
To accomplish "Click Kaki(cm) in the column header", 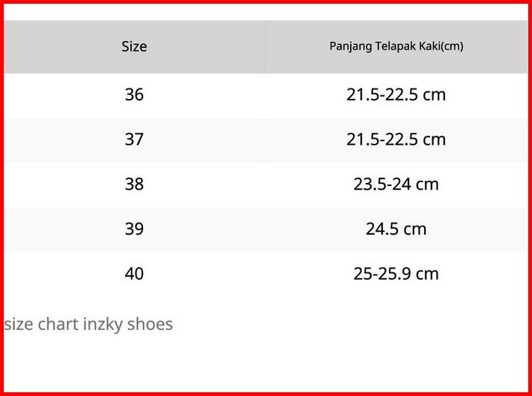I will tap(439, 46).
